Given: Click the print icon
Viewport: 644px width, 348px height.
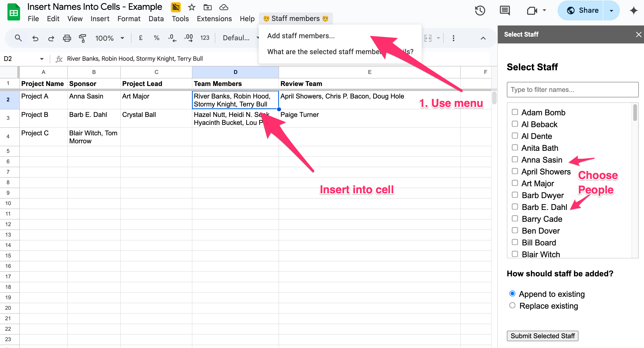Looking at the screenshot, I should pyautogui.click(x=67, y=38).
